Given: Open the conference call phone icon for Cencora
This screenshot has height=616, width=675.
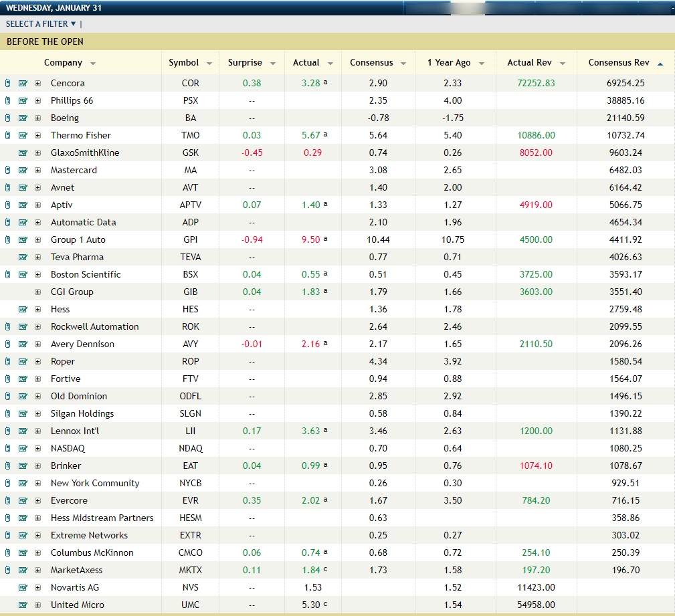Looking at the screenshot, I should (7, 83).
